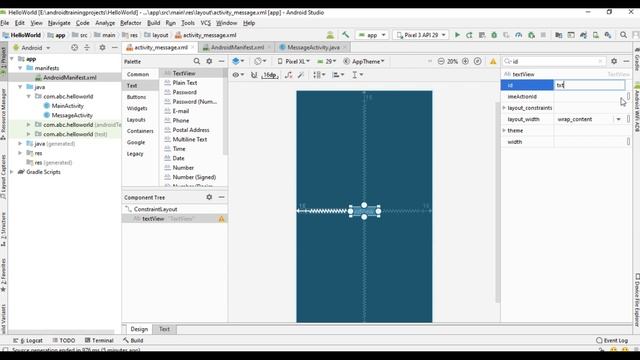Screen dimensions: 640x360
Task: Open the Terminal tool window
Action: tap(99, 340)
